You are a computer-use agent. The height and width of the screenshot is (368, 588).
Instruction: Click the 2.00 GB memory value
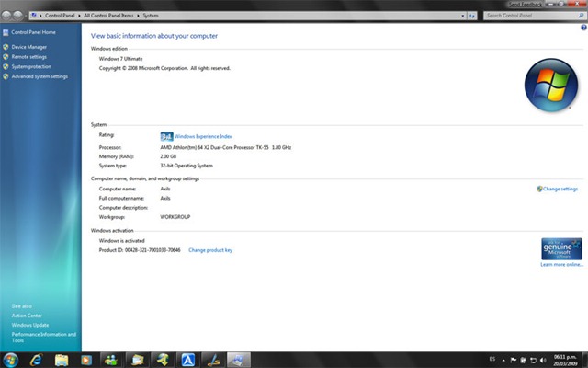point(168,156)
